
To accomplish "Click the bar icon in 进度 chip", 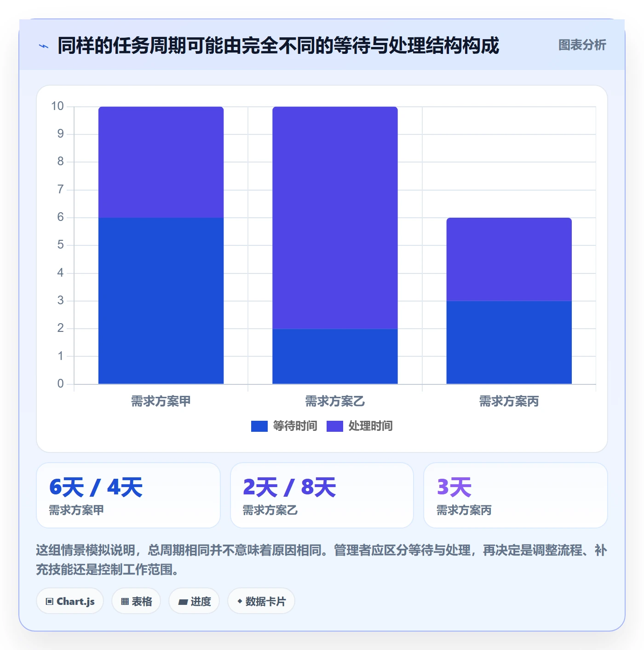I will pos(183,602).
